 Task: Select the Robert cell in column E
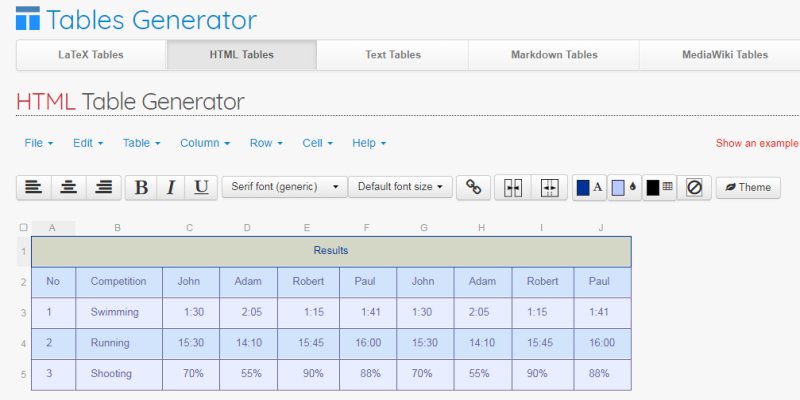tap(308, 282)
